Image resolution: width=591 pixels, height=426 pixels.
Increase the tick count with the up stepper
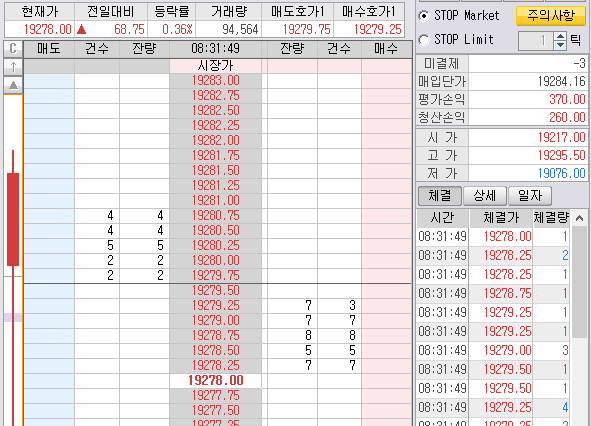pos(560,36)
